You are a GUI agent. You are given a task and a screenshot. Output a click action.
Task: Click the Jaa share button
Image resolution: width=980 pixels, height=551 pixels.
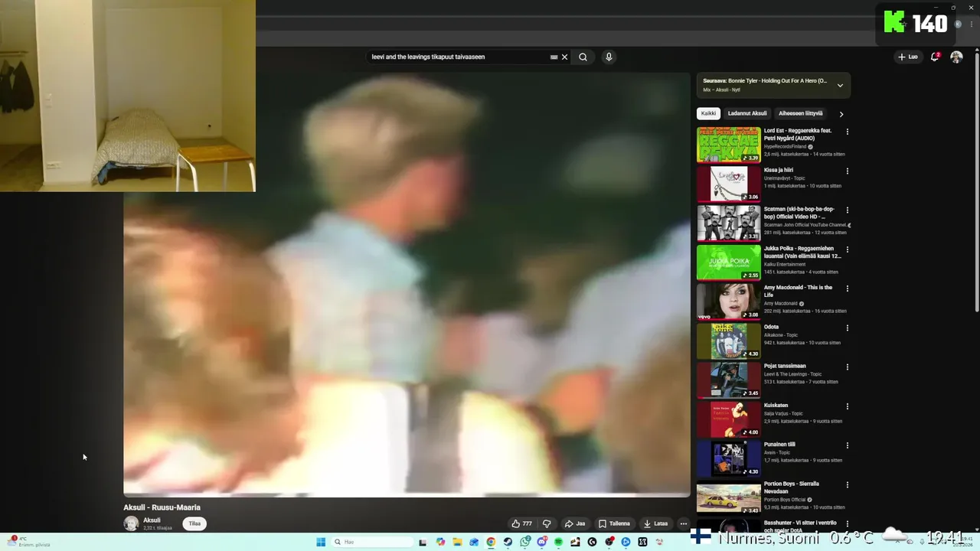[575, 523]
